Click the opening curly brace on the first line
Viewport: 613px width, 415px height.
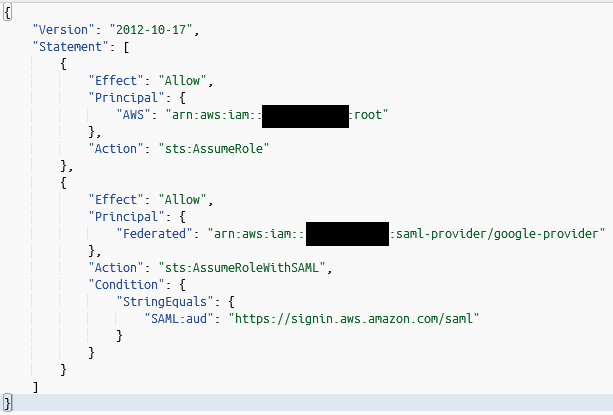coord(8,11)
